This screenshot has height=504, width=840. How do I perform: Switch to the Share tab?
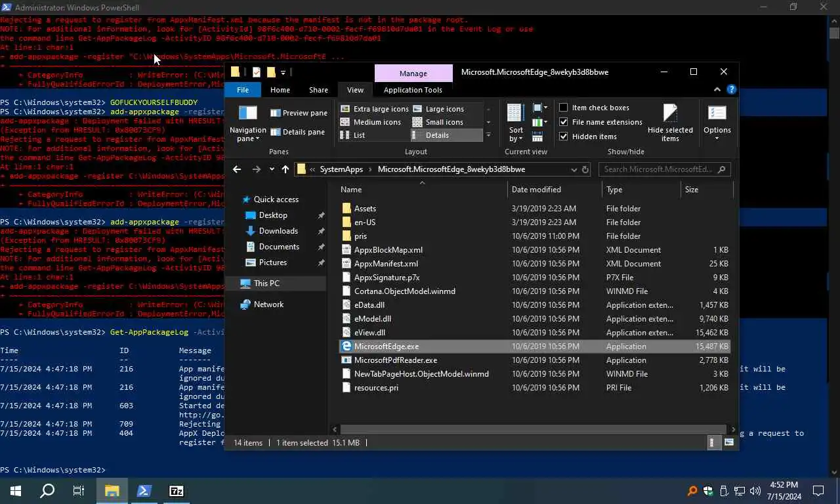(318, 90)
